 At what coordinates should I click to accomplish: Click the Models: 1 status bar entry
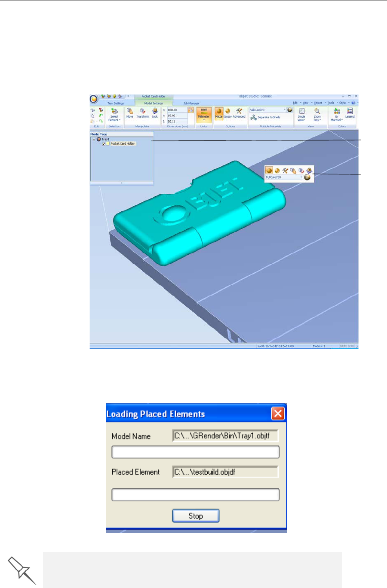319,346
